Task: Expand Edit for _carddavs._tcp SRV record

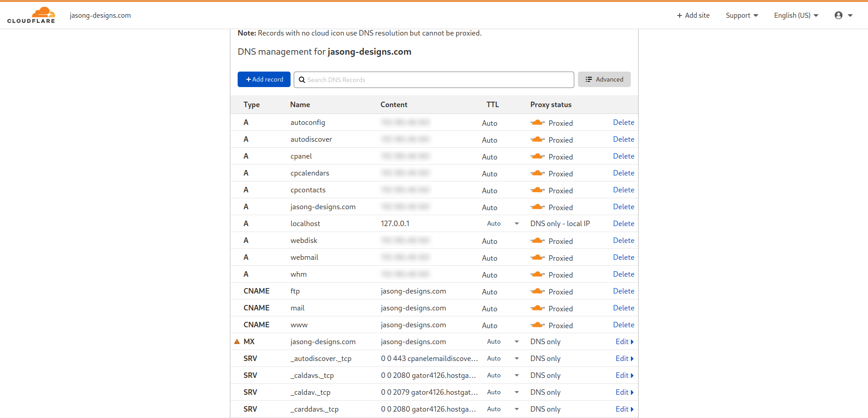Action: coord(624,409)
